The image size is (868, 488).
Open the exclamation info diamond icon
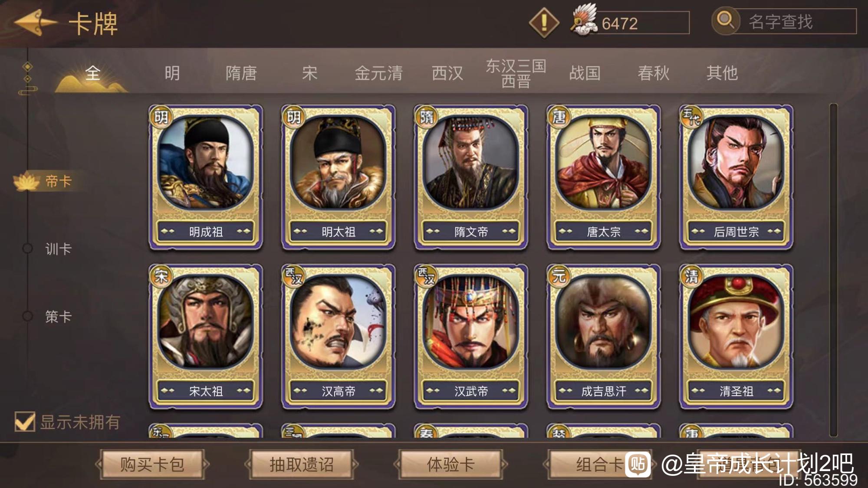tap(544, 22)
